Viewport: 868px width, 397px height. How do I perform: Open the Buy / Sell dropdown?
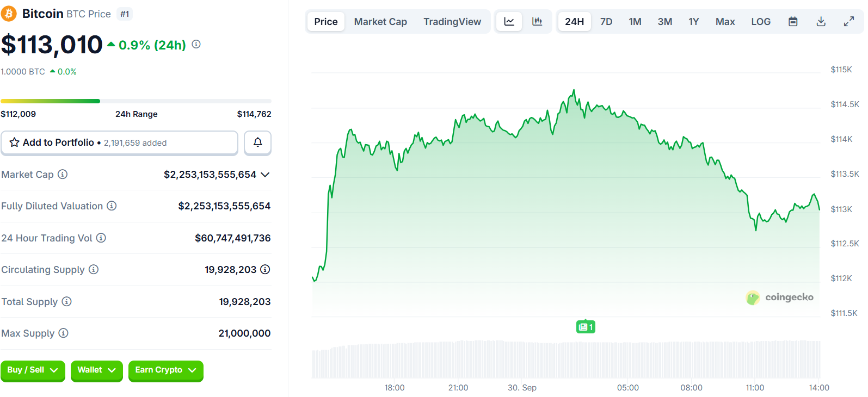pos(33,370)
